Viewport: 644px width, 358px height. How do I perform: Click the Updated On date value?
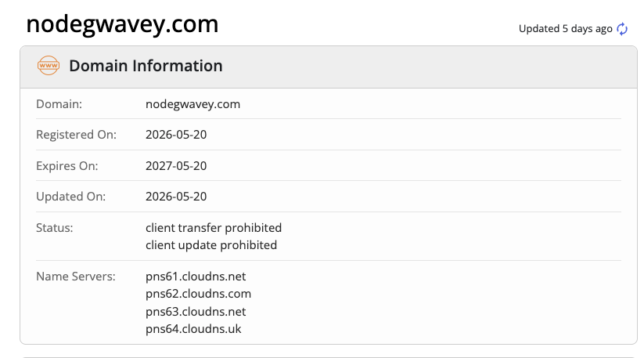(176, 197)
